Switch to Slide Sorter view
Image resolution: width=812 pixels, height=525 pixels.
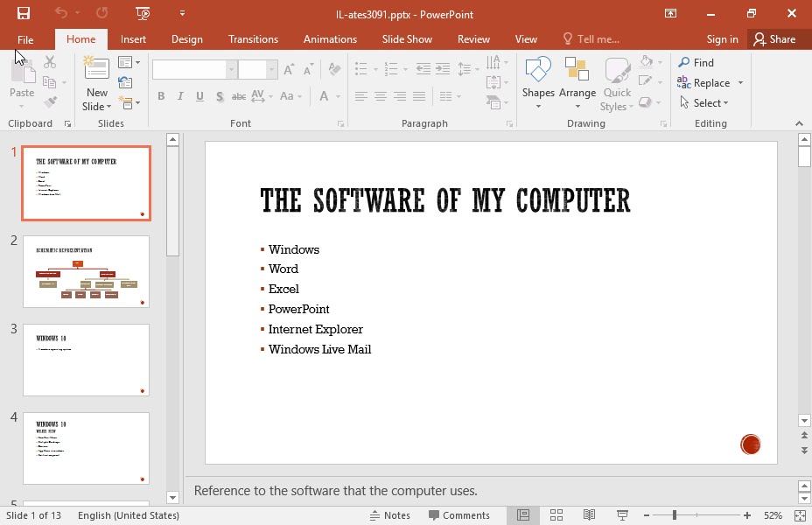click(x=556, y=515)
